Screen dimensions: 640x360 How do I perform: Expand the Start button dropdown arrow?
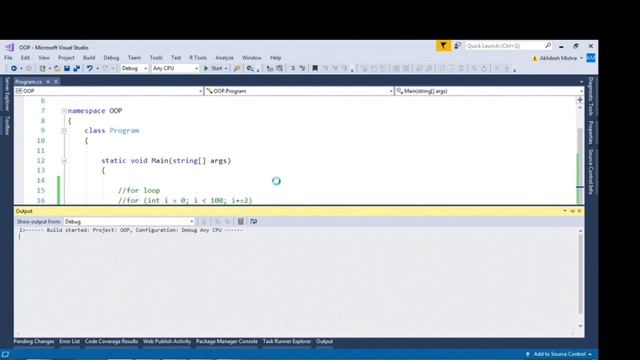click(226, 69)
